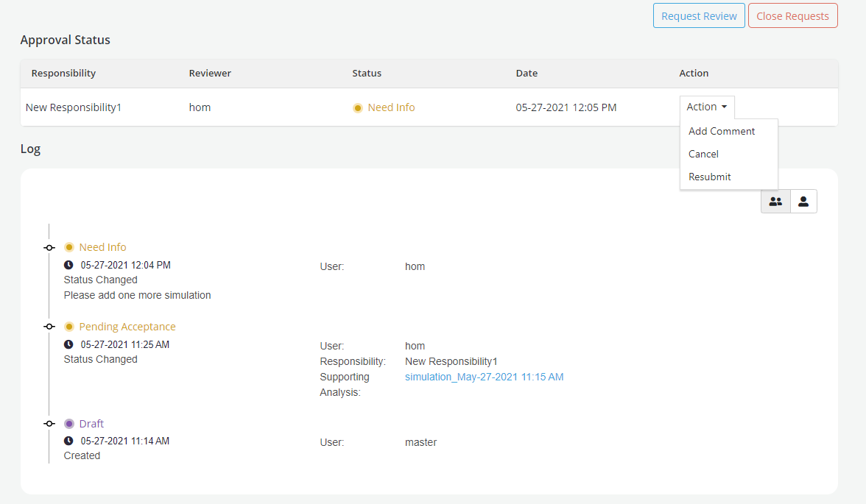Open the Action dropdown in approval row

pos(706,107)
